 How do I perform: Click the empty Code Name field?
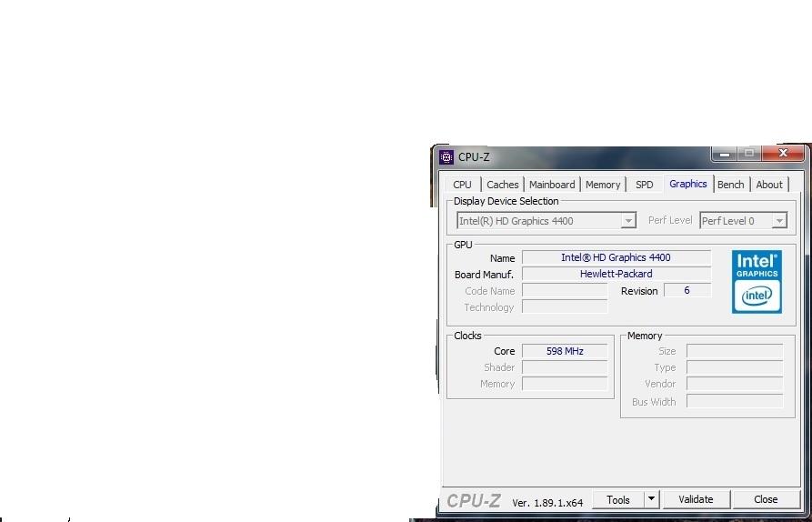point(565,290)
